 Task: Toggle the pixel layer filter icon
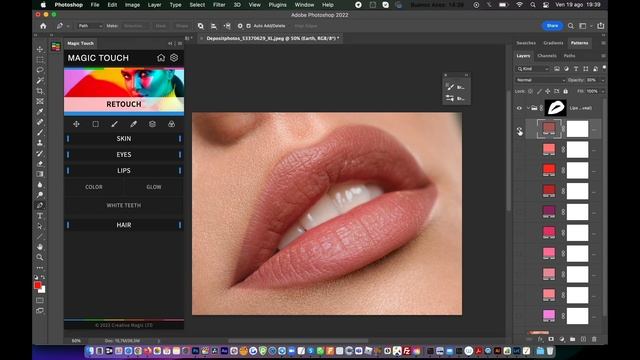[x=557, y=69]
